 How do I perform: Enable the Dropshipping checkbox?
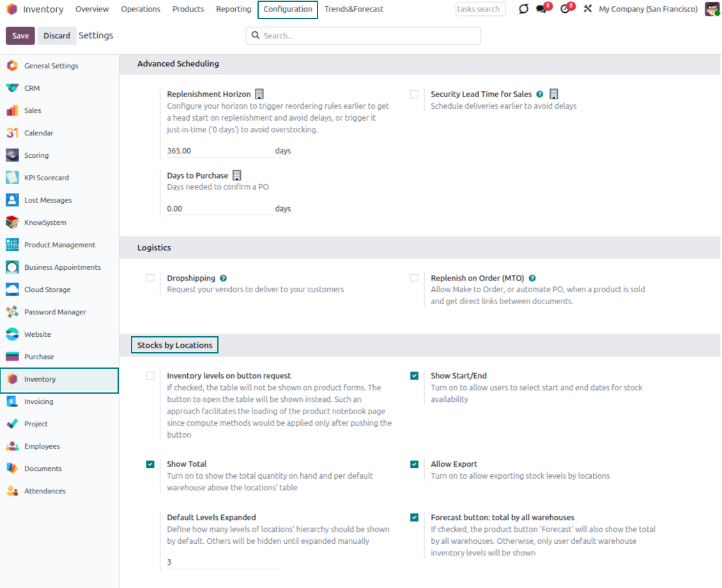click(x=150, y=277)
